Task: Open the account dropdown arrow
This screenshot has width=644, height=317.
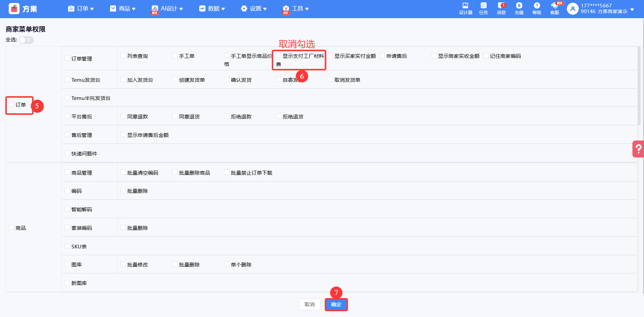Action: 632,9
